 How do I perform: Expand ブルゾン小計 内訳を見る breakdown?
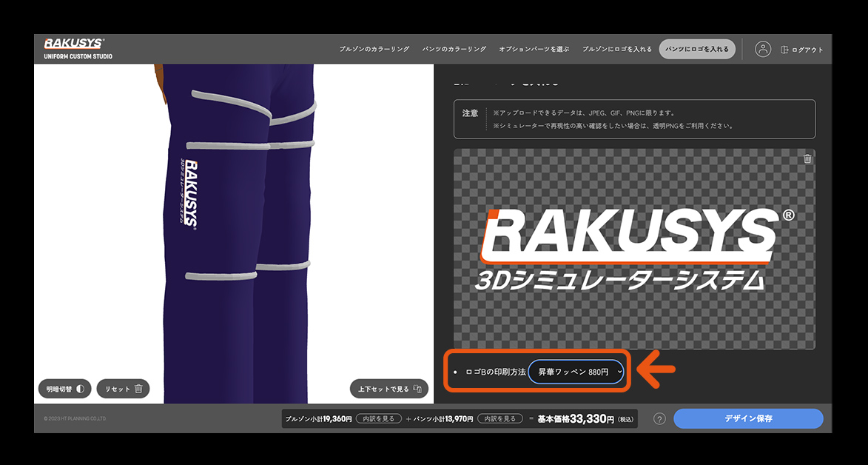[x=378, y=419]
